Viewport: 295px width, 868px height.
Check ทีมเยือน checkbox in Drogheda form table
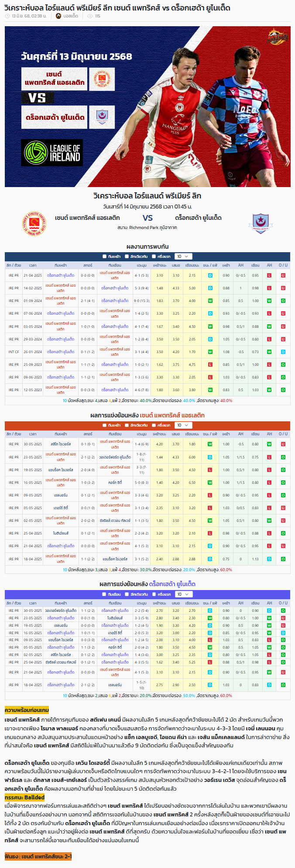pos(104,594)
